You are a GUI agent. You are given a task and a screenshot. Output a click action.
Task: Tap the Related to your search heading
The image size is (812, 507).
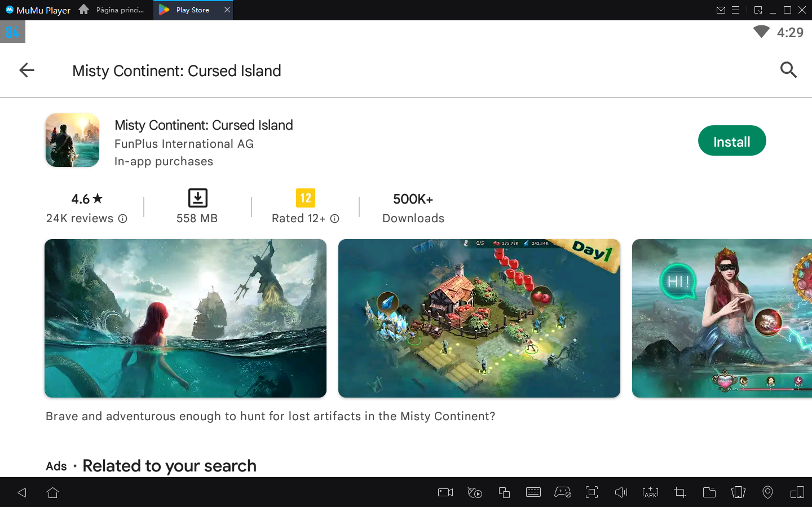coord(169,466)
